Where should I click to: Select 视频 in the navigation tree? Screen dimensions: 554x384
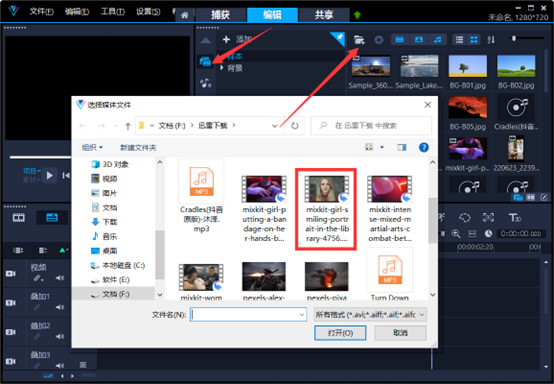click(x=104, y=179)
